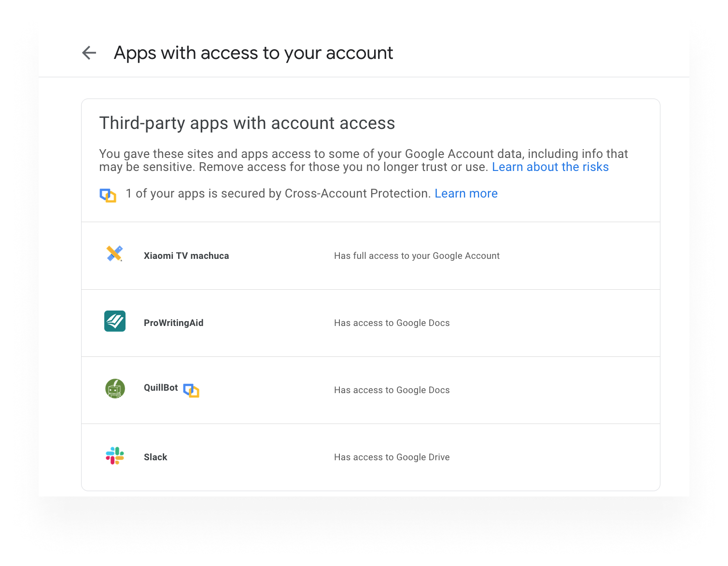
Task: Click the Cross-Account Protection shield icon
Action: click(x=108, y=194)
